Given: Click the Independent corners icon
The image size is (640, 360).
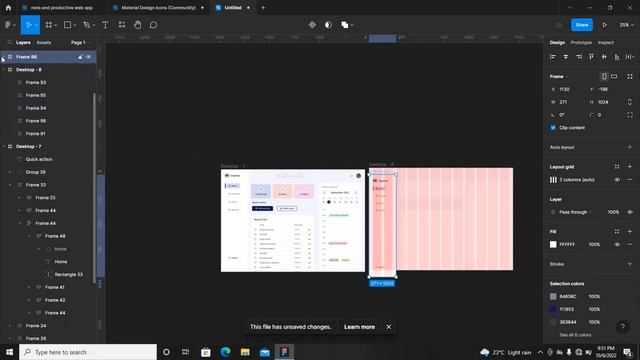Looking at the screenshot, I should tap(630, 115).
